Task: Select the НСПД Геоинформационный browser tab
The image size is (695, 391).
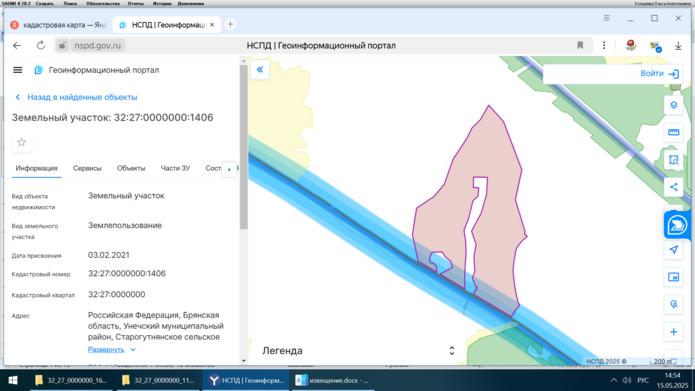Action: (x=167, y=25)
